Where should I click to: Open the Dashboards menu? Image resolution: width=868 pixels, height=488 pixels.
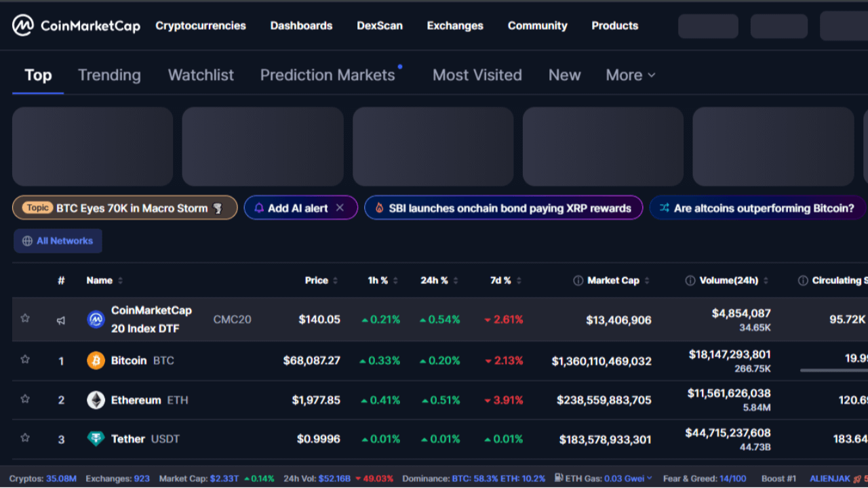pyautogui.click(x=301, y=26)
